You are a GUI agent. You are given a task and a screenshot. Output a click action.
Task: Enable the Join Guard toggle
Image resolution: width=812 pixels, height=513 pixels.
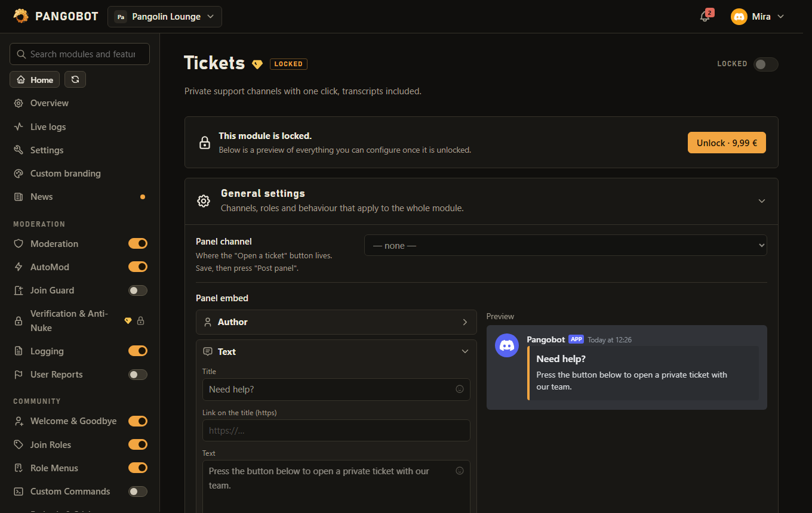[x=138, y=291]
